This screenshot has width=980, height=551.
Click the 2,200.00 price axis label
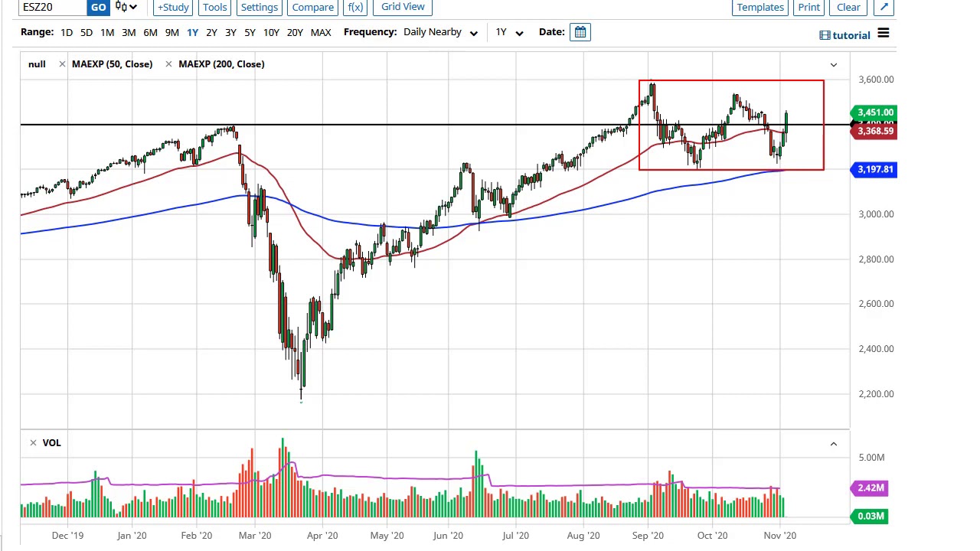(x=876, y=394)
